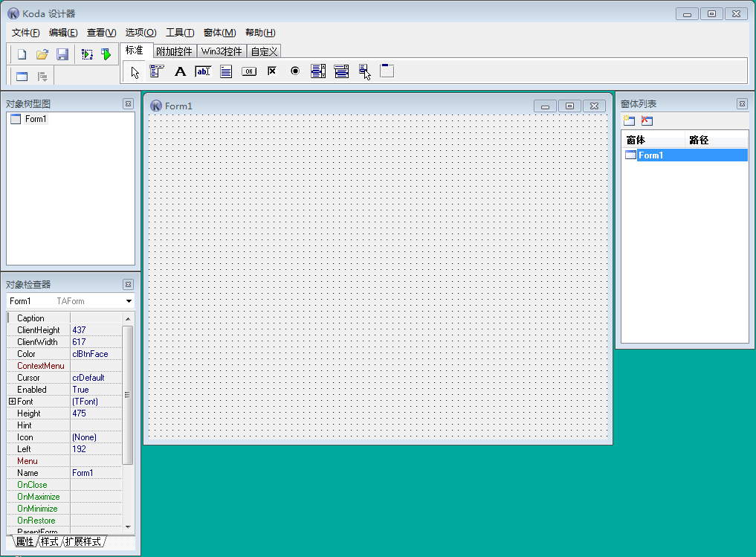The image size is (756, 557).
Task: Click the 路径 column header
Action: (699, 140)
